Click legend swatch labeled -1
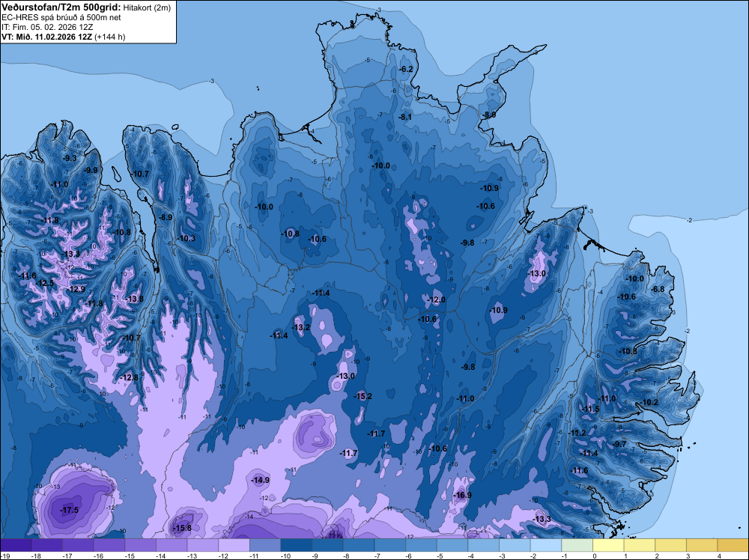 click(x=577, y=545)
